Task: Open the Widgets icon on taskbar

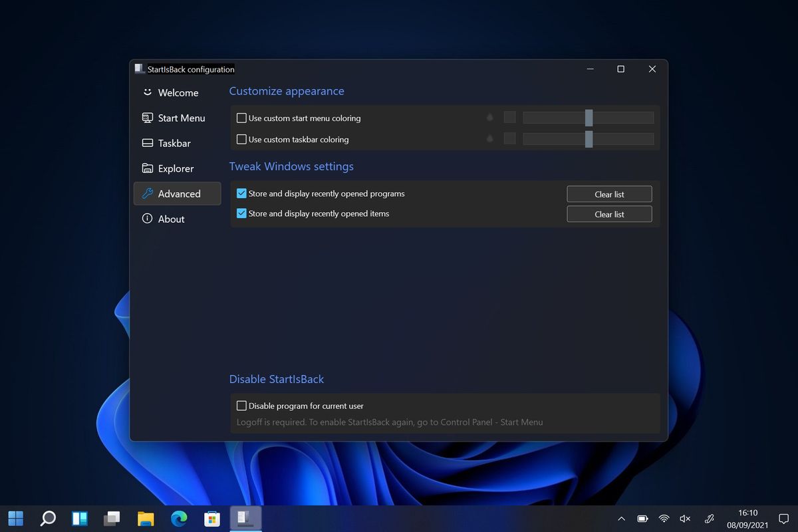Action: 80,518
